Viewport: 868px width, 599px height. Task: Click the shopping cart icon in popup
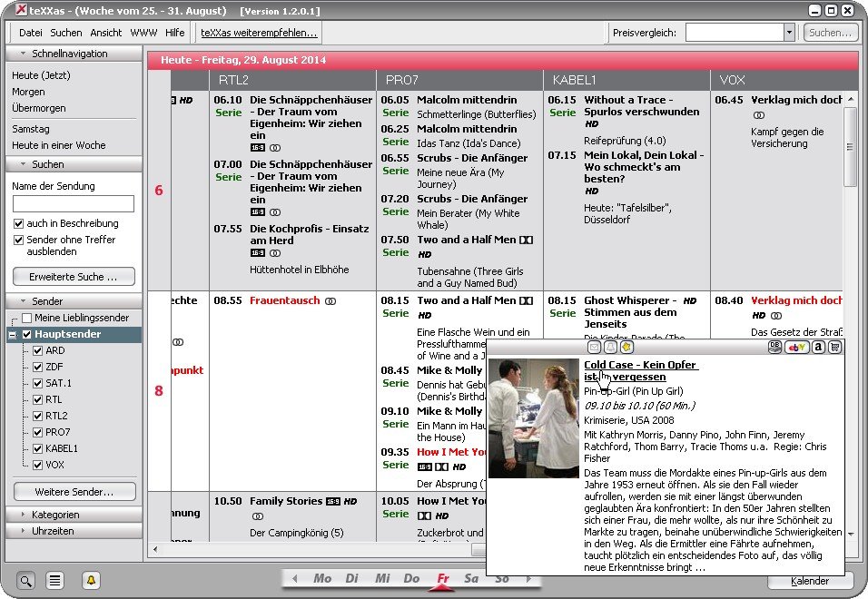click(834, 348)
